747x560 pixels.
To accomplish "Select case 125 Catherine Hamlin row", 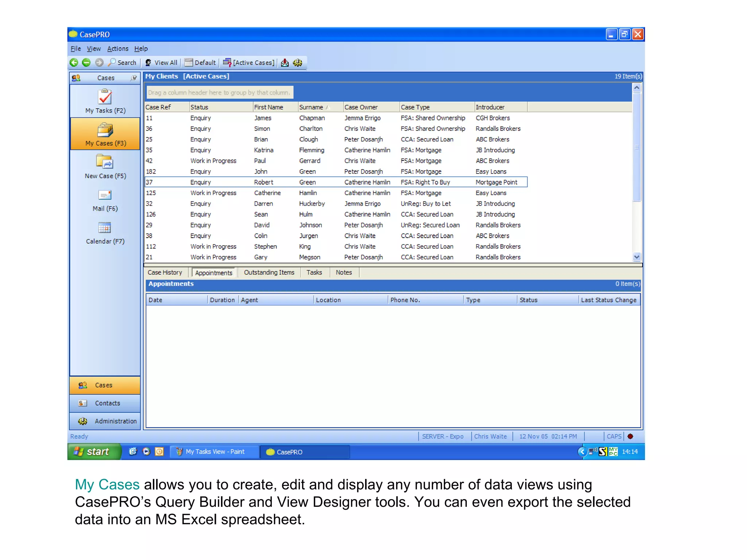I will [336, 193].
